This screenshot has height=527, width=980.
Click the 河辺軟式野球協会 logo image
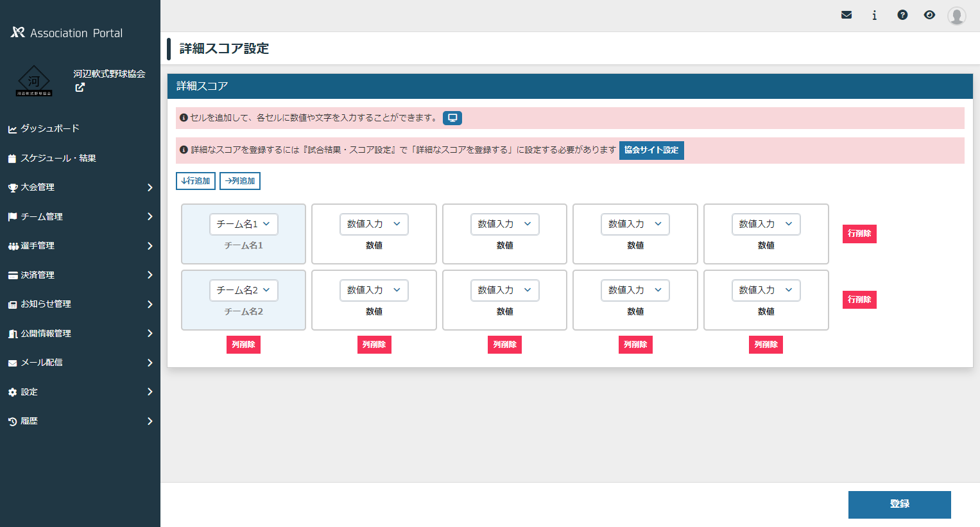(x=34, y=82)
